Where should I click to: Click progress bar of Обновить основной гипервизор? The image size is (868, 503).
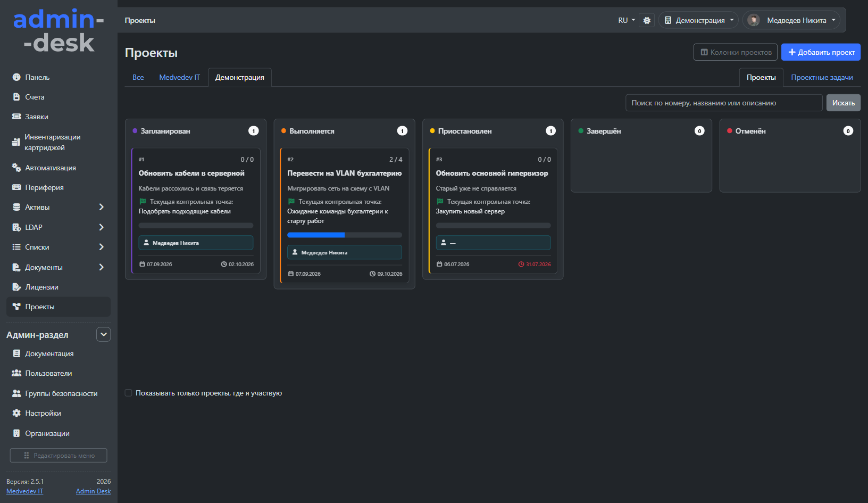(493, 226)
